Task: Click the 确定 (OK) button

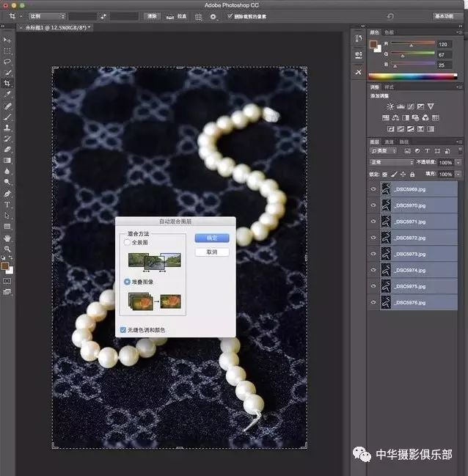Action: (x=212, y=238)
